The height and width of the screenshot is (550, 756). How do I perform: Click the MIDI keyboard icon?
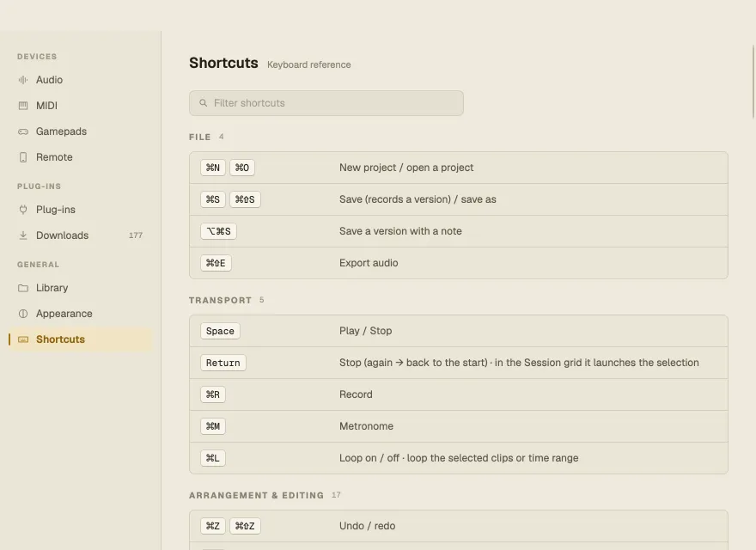point(22,106)
